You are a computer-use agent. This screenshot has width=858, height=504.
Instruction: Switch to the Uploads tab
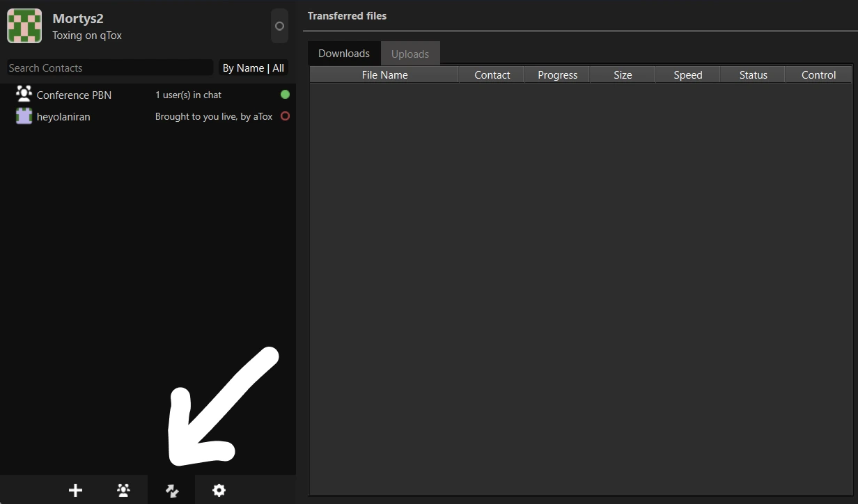[x=410, y=54]
